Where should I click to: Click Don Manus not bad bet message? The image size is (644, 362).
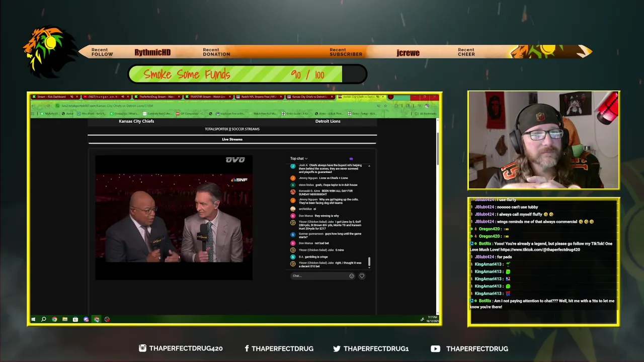(313, 243)
